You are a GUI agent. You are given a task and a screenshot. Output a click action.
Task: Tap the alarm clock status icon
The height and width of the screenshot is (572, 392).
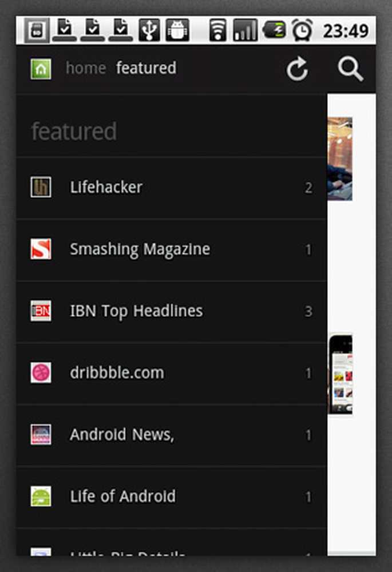[303, 30]
